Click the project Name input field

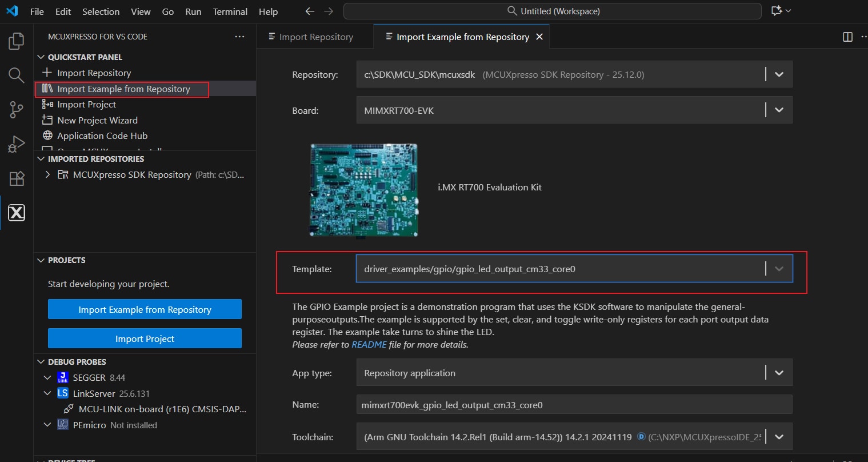pyautogui.click(x=574, y=405)
